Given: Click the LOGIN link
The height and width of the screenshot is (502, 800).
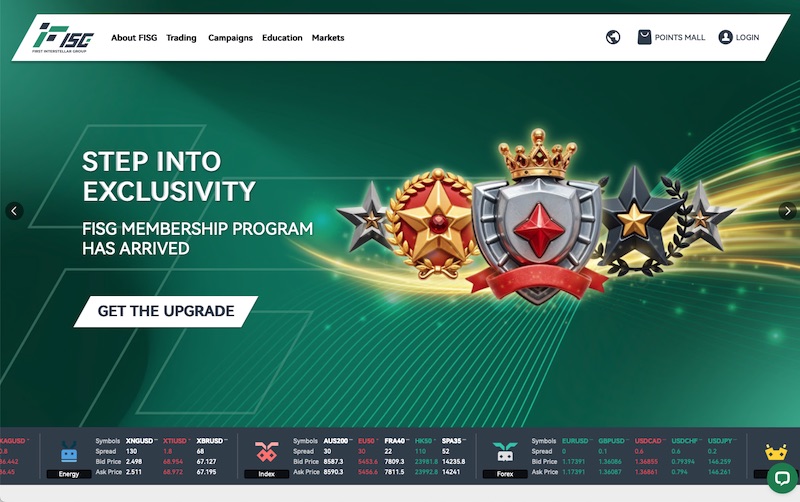Looking at the screenshot, I should click(747, 37).
